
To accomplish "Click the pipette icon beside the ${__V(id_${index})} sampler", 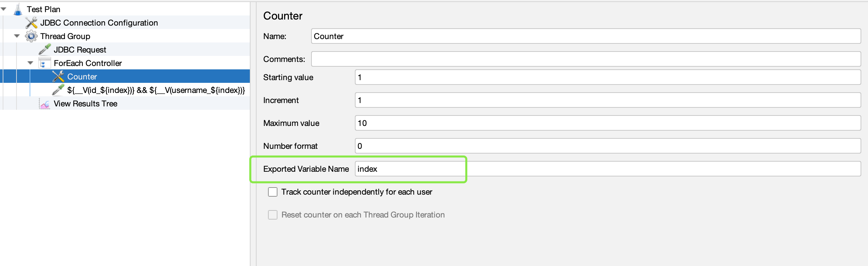I will tap(58, 90).
